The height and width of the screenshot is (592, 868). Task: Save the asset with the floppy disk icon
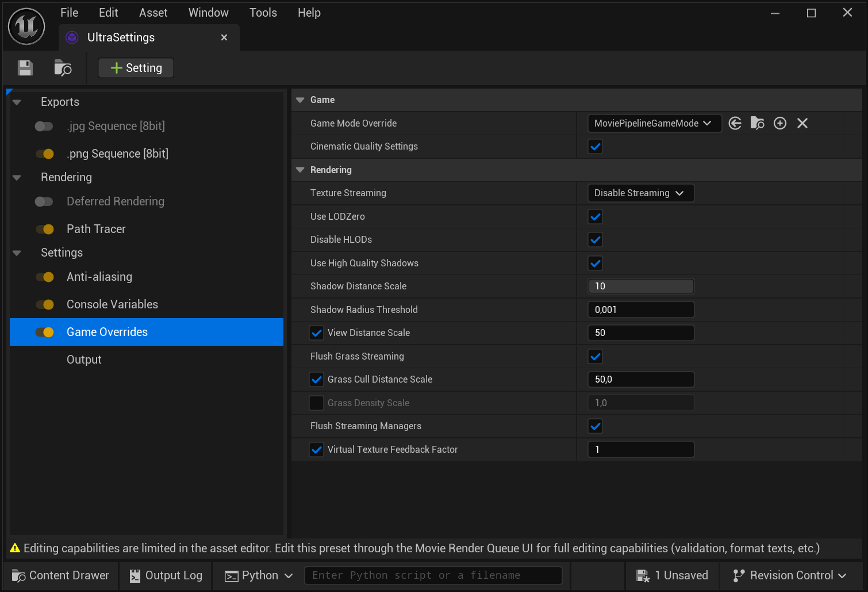(25, 68)
